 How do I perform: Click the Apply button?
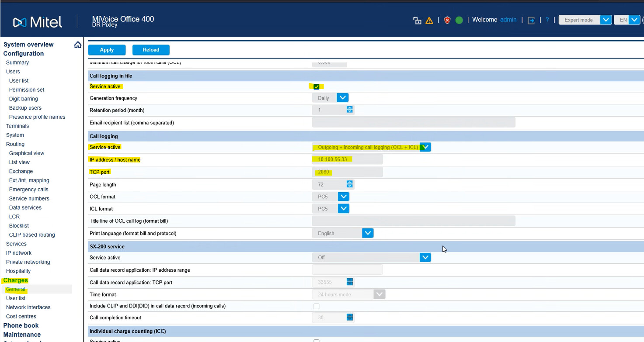click(x=107, y=50)
